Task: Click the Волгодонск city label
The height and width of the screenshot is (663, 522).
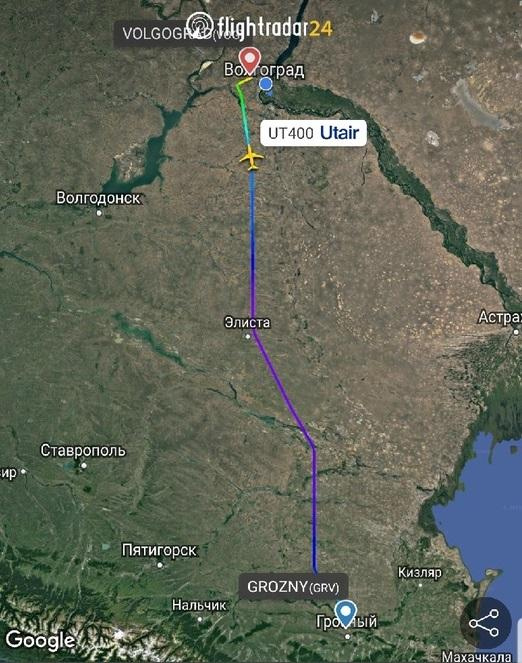Action: (x=98, y=198)
